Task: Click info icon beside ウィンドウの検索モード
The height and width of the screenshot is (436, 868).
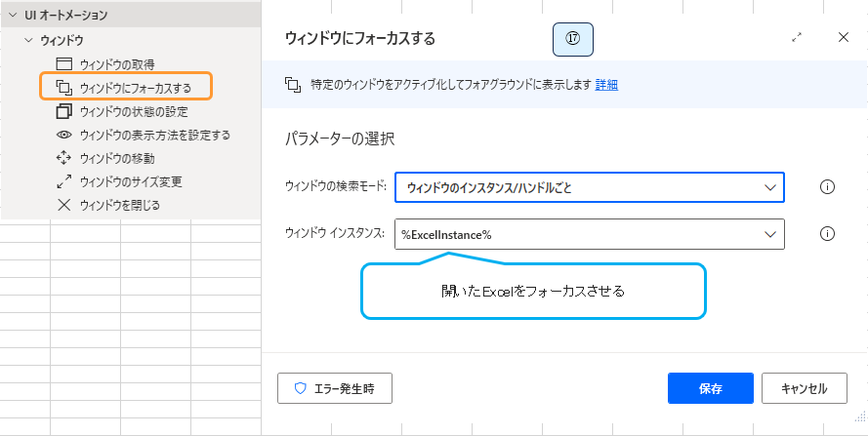Action: pyautogui.click(x=827, y=187)
